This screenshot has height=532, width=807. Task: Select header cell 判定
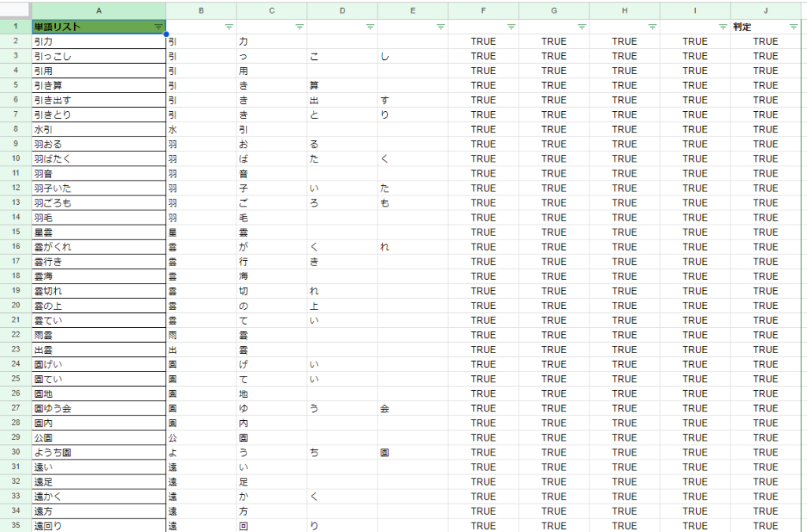pos(765,27)
